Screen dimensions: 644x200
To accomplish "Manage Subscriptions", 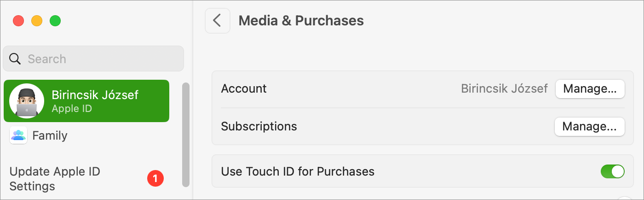I will 590,127.
